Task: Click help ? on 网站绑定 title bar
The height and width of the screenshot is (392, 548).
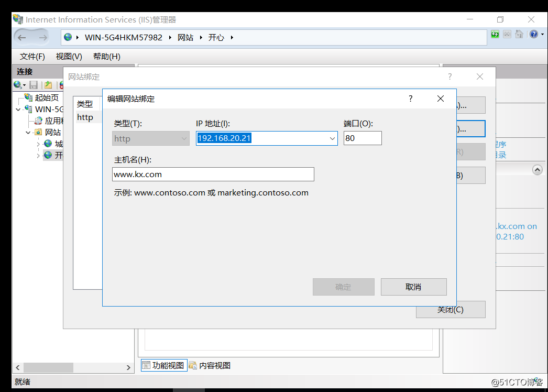Action: 450,77
